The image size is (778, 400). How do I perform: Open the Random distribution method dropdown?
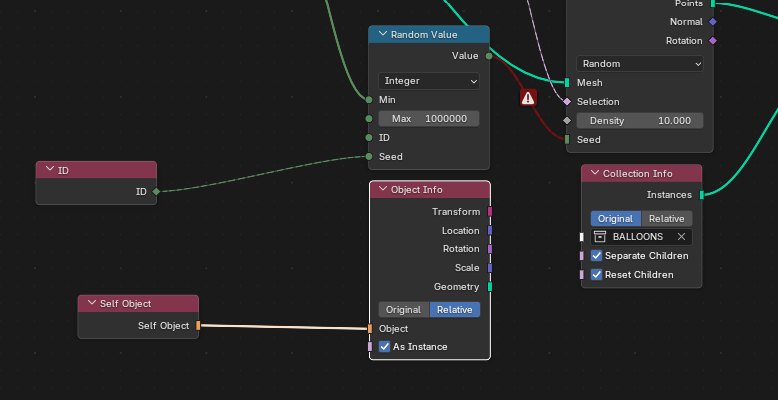(640, 64)
